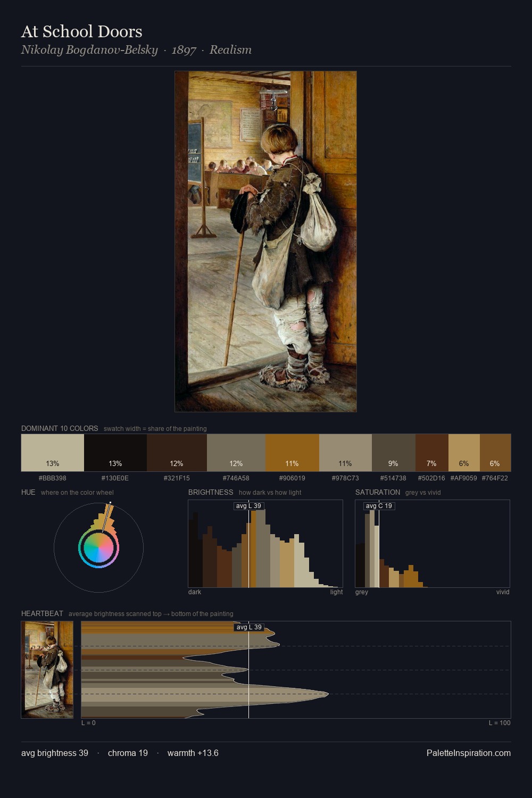Pick the dark brown #321F15 swatch
The height and width of the screenshot is (798, 532).
point(177,453)
